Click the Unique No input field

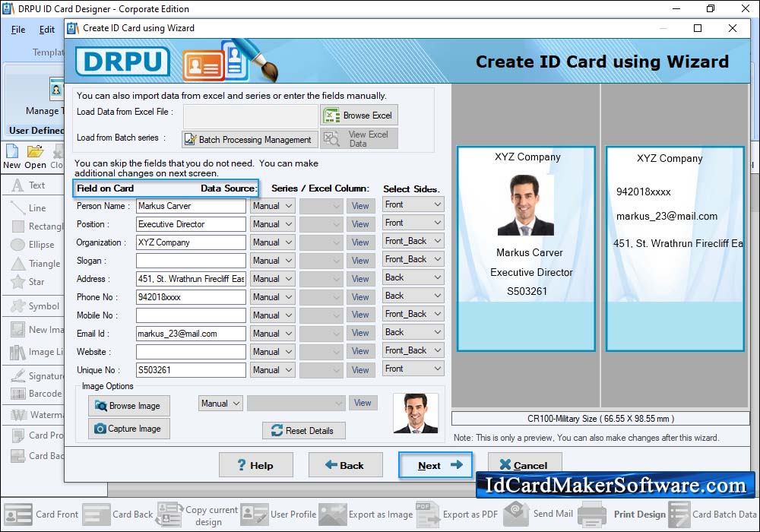[191, 369]
